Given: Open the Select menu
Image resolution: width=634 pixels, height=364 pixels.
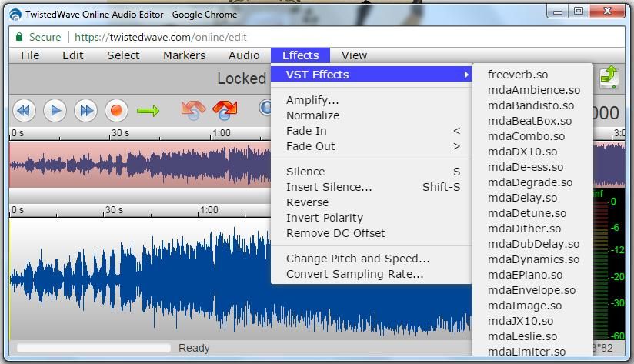Looking at the screenshot, I should tap(123, 55).
